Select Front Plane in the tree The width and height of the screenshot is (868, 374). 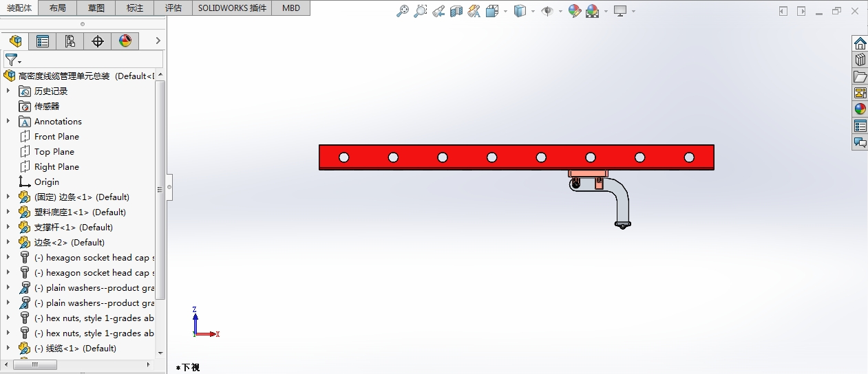tap(56, 136)
